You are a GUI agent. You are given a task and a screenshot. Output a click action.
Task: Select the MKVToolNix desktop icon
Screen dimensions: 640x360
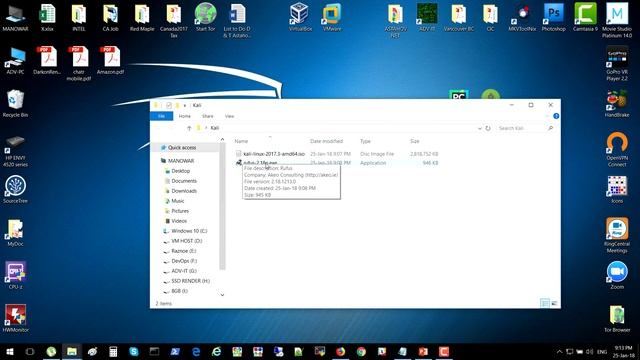[522, 17]
